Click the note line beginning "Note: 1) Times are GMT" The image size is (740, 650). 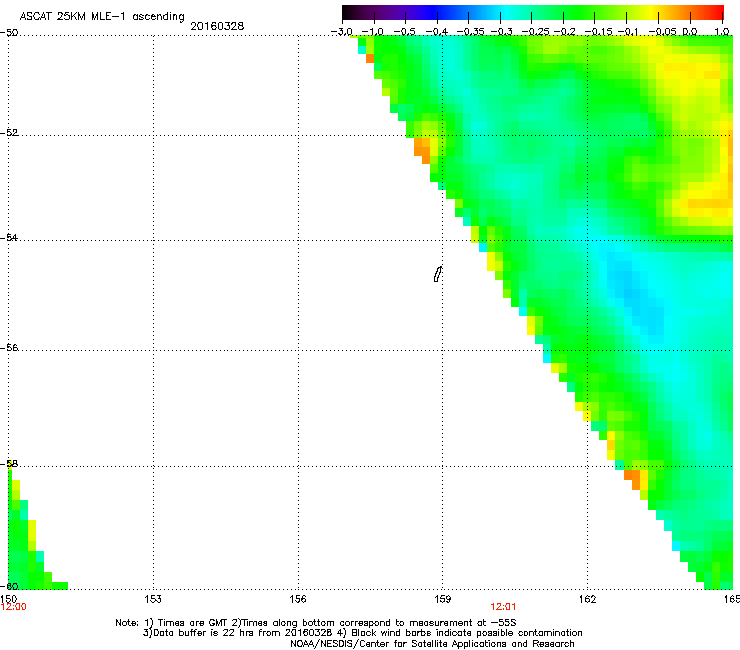316,623
